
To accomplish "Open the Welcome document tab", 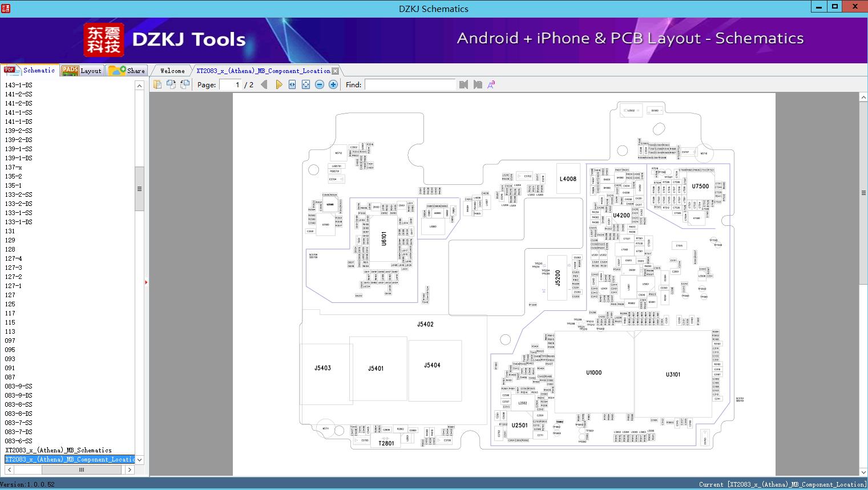I will pos(172,71).
